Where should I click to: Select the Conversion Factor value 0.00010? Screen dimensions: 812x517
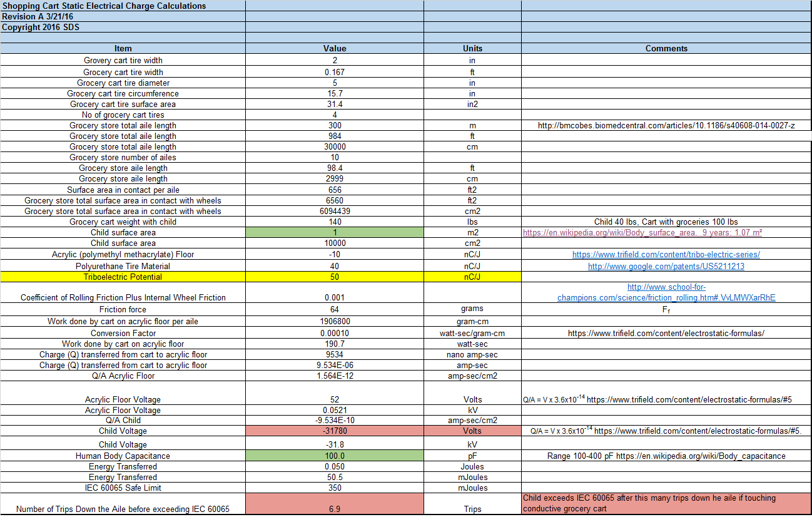click(x=334, y=333)
